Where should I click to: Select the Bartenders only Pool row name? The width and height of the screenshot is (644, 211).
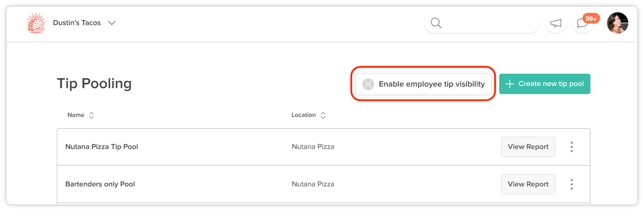100,184
